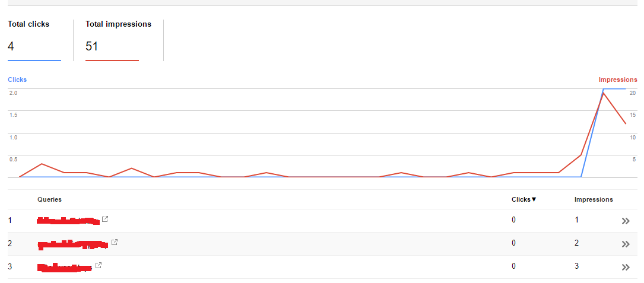644x283 pixels.
Task: Click the impressions peak on chart
Action: coord(603,93)
